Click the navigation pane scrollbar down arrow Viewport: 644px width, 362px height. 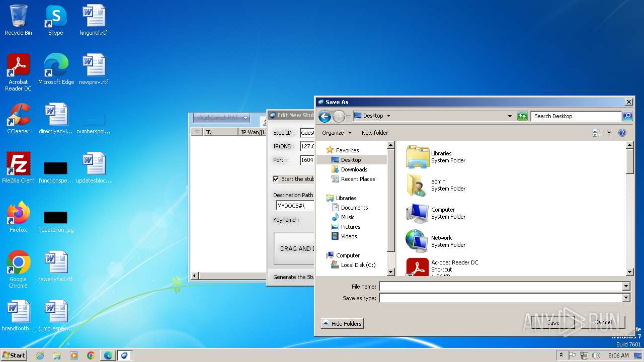point(390,272)
